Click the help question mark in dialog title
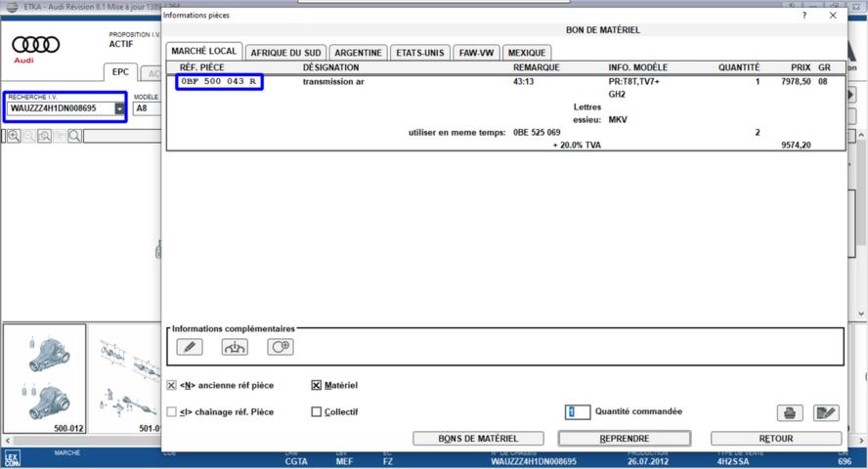 (803, 16)
